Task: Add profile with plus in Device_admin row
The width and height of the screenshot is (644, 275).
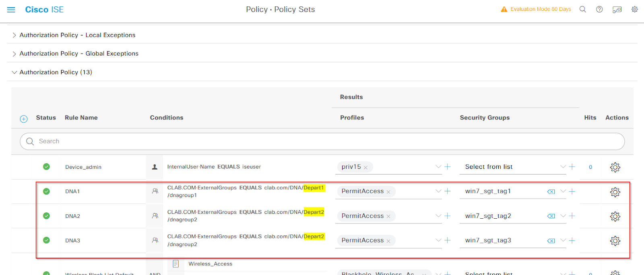Action: tap(447, 166)
